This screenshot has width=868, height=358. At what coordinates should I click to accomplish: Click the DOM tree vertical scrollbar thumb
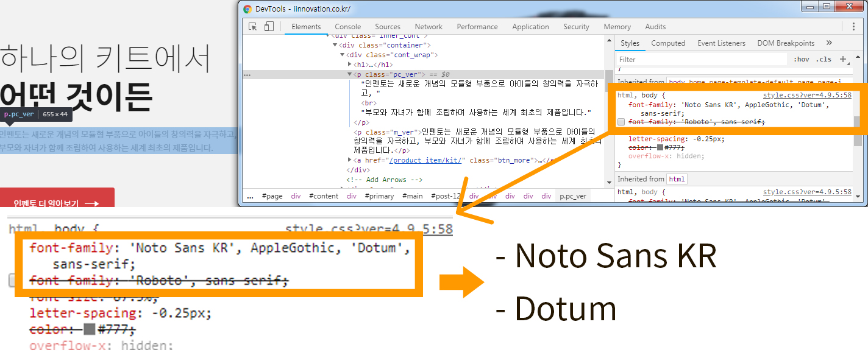[x=608, y=81]
